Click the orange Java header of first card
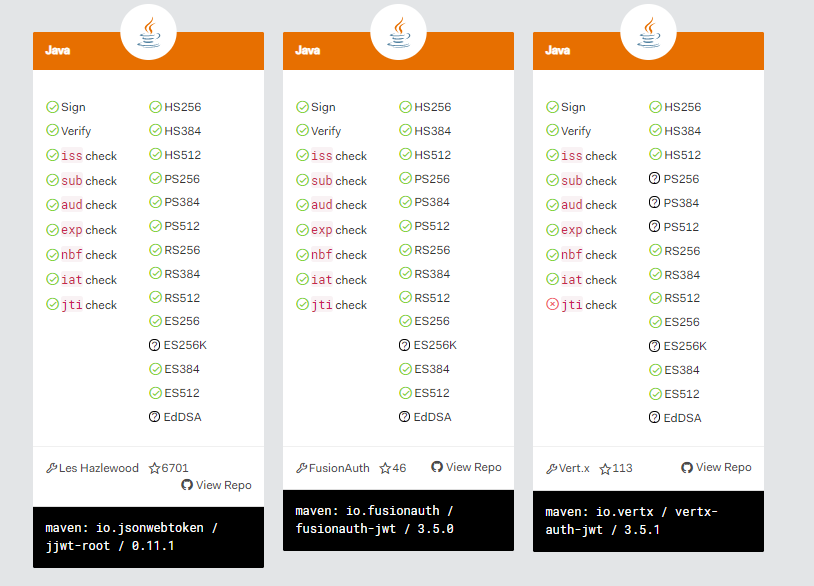This screenshot has height=586, width=814. coord(148,51)
